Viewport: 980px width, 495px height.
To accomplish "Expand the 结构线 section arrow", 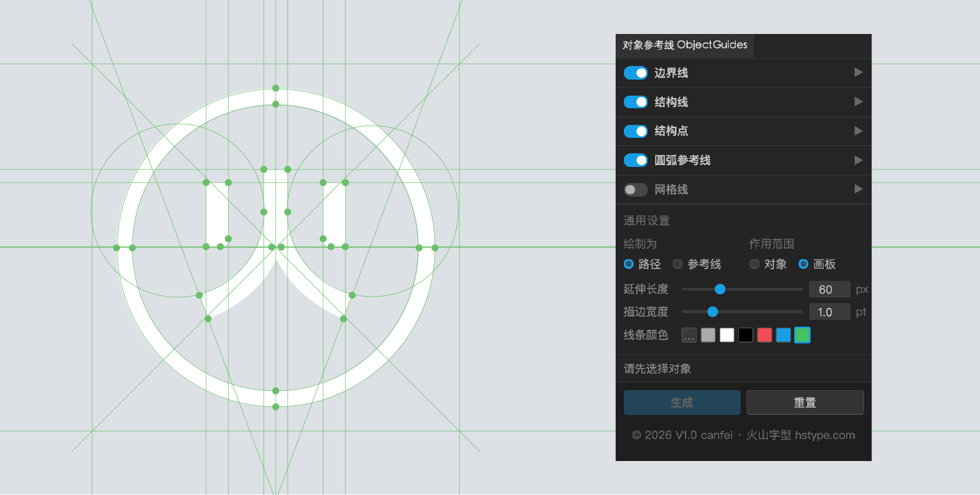I will click(x=858, y=101).
